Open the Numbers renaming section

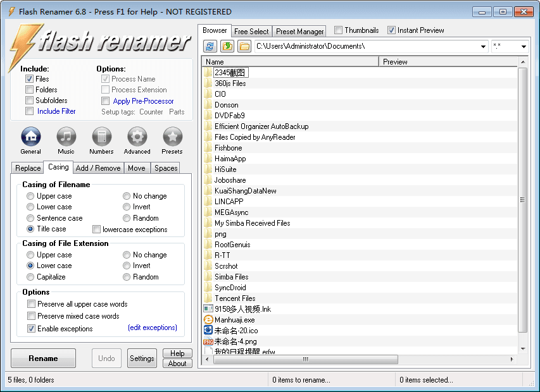(101, 137)
